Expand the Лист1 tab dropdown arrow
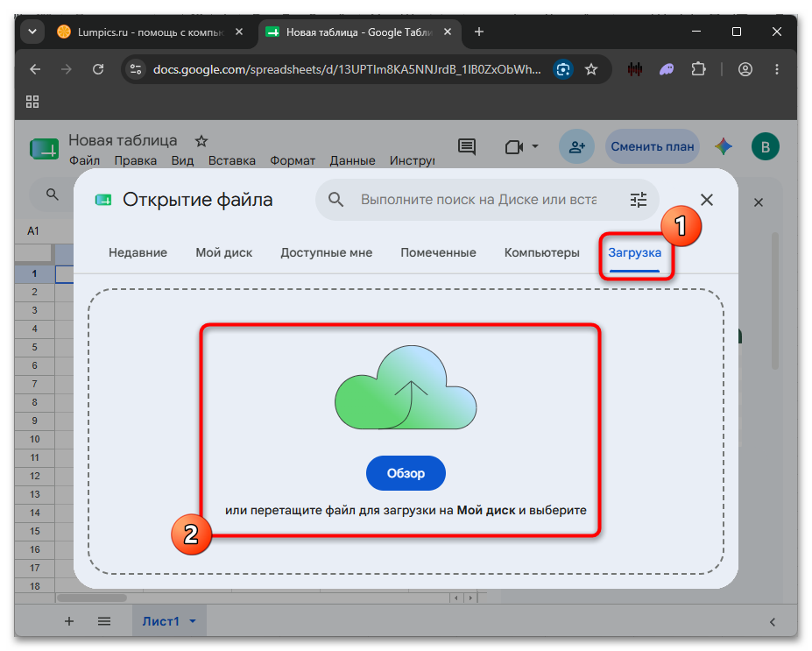 point(193,621)
